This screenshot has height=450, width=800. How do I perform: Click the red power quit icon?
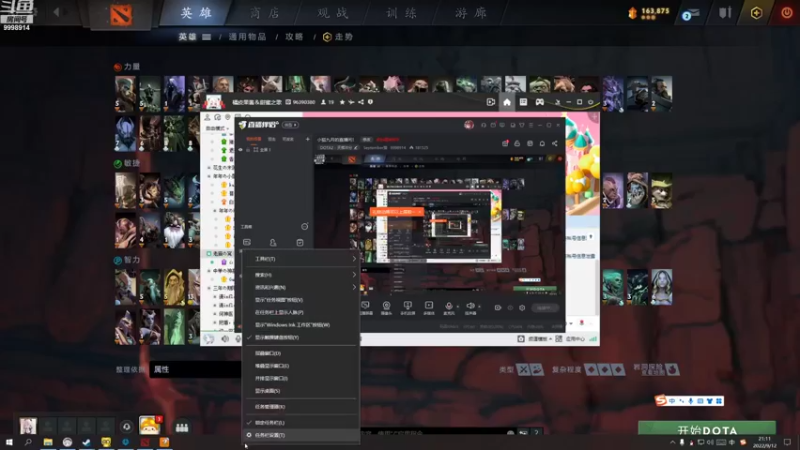(786, 13)
